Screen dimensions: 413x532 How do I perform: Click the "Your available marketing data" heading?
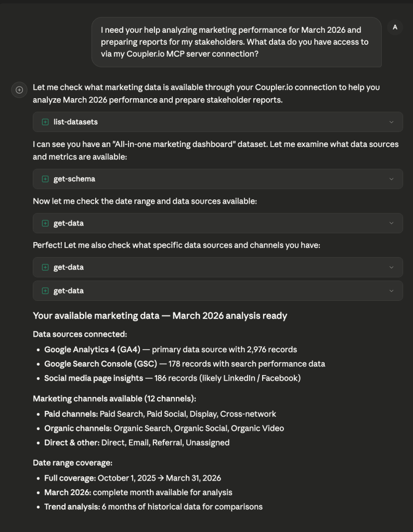pos(160,316)
